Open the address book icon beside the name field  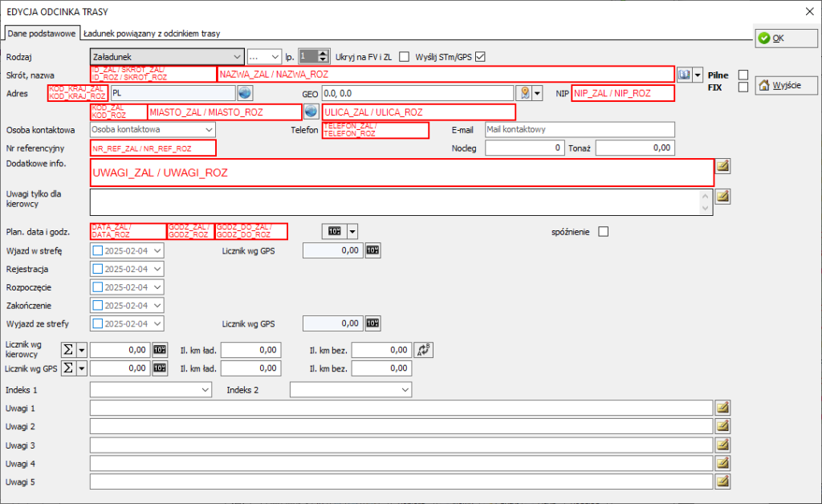tap(685, 74)
